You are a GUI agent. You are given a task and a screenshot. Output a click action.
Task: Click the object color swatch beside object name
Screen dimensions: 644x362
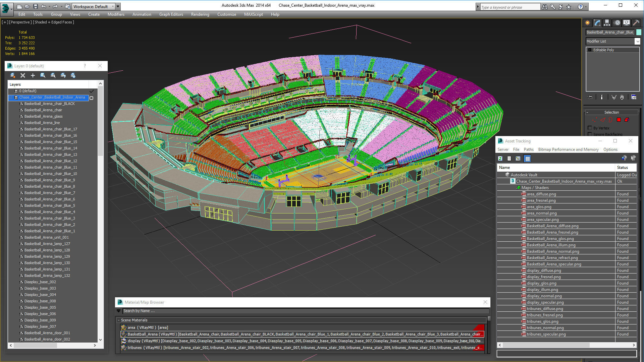tap(639, 32)
